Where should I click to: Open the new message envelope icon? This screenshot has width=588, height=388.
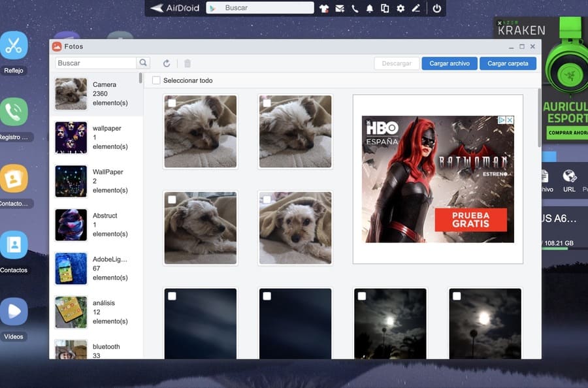[340, 8]
